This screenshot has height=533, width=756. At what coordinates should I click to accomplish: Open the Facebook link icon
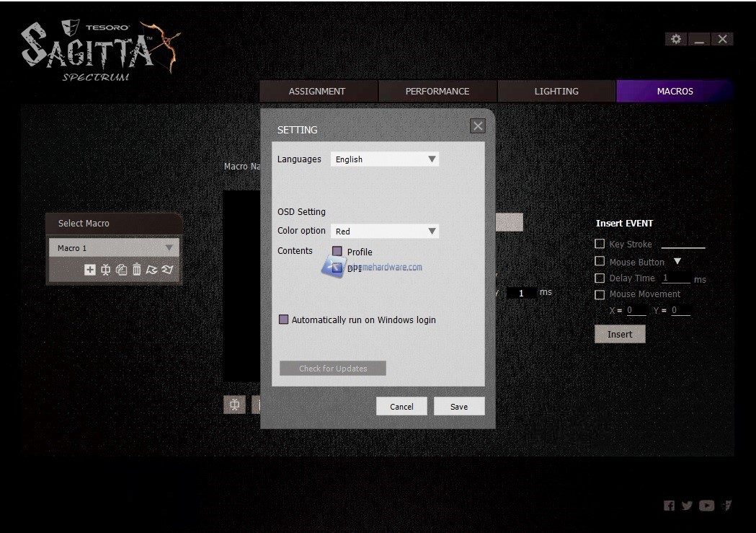click(x=669, y=506)
